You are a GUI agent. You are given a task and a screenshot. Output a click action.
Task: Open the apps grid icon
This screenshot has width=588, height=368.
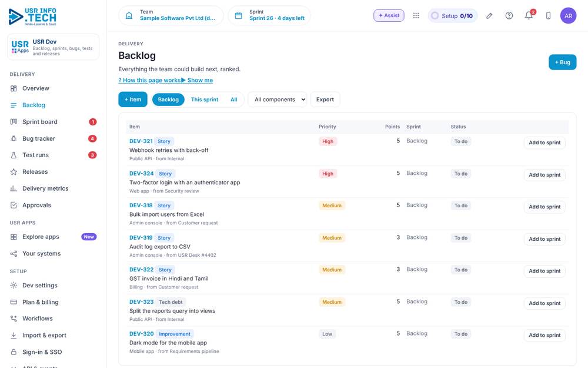(x=416, y=15)
